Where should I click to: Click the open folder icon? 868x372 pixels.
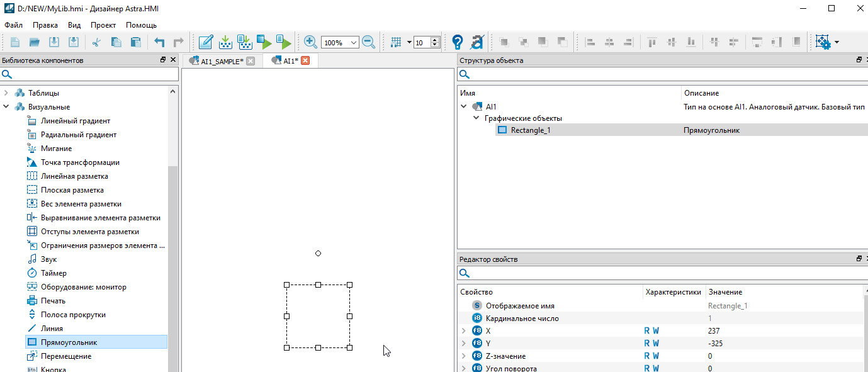coord(35,42)
